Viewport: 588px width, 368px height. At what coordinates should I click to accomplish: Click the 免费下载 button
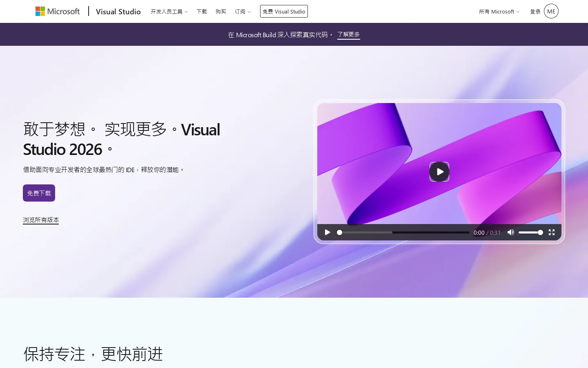click(39, 193)
